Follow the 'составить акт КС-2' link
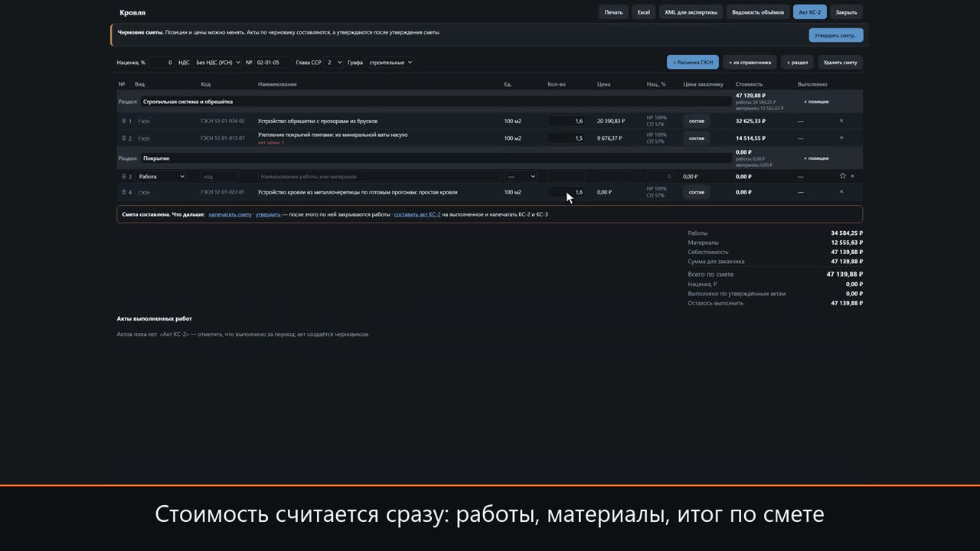Screen dimensions: 980x551 tap(417, 214)
